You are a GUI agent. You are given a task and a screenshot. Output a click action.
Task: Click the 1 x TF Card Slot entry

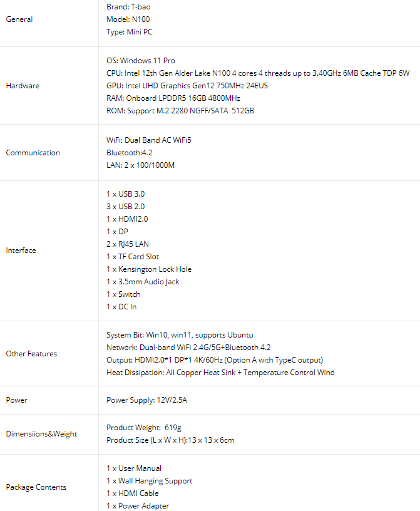pos(133,257)
